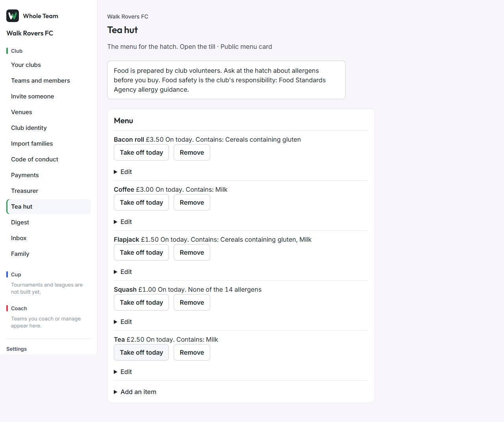Image resolution: width=504 pixels, height=422 pixels.
Task: Click the Whole Team logo icon
Action: (13, 16)
